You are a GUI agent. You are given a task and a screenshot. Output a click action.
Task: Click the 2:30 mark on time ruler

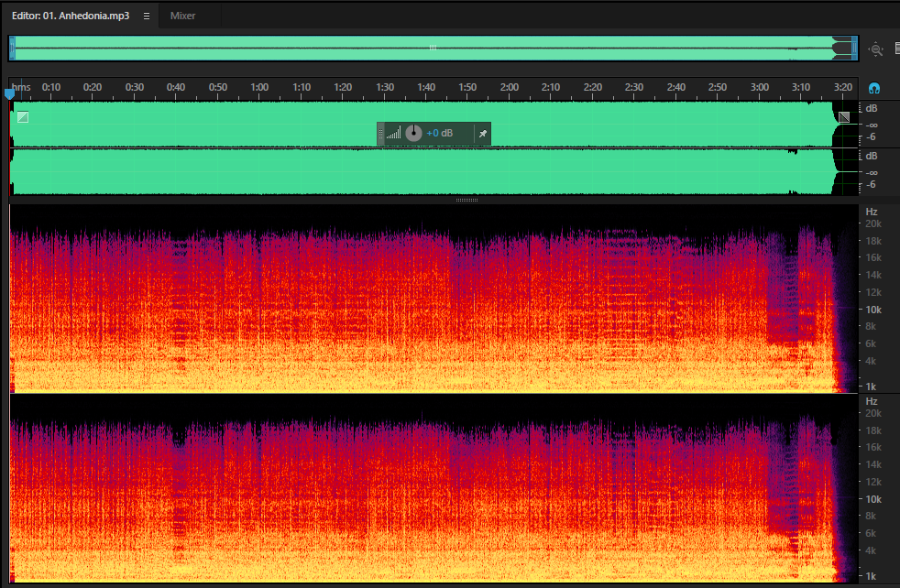pos(633,87)
